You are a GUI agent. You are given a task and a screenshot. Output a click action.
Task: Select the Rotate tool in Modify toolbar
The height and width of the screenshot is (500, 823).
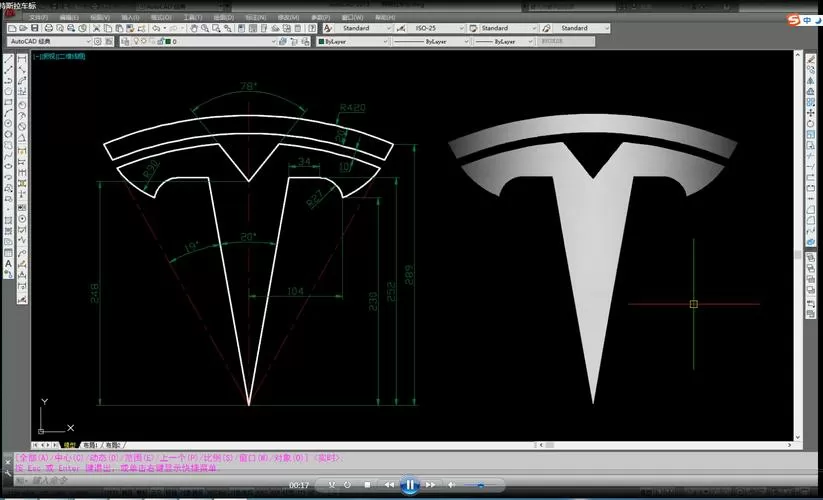click(811, 123)
